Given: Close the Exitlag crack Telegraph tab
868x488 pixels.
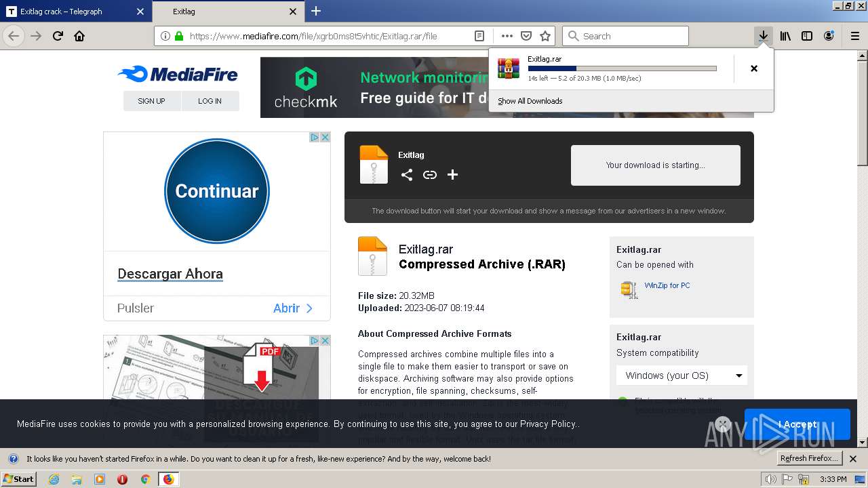Looking at the screenshot, I should [140, 12].
